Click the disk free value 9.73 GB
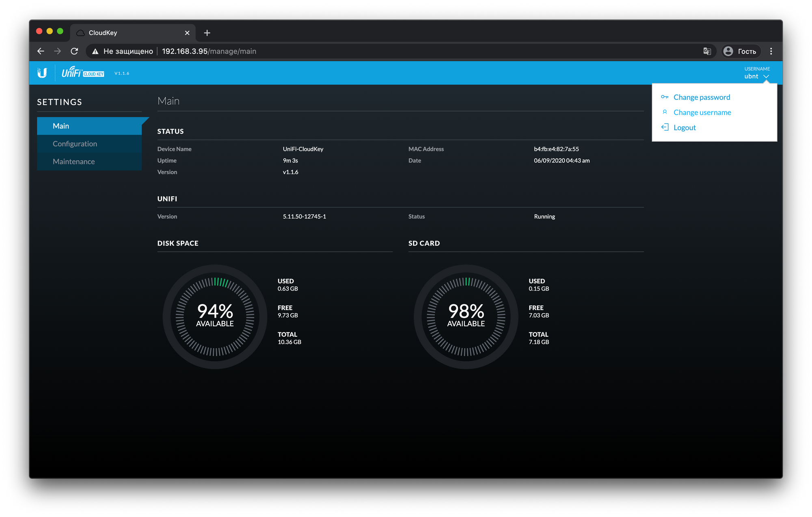This screenshot has height=517, width=812. [288, 315]
